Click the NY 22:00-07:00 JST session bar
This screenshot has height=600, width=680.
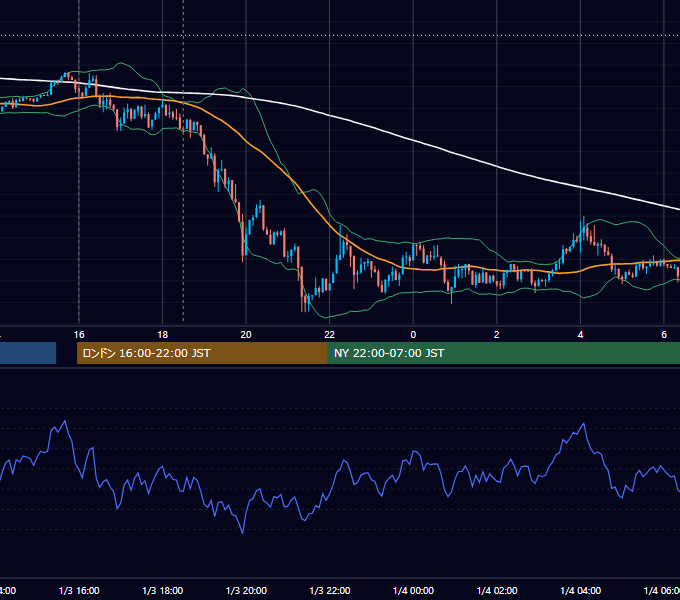tap(503, 353)
